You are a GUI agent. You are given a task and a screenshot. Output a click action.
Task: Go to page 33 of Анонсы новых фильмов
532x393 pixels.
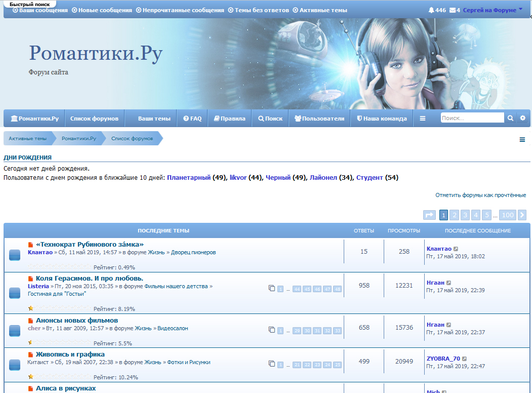pos(337,331)
